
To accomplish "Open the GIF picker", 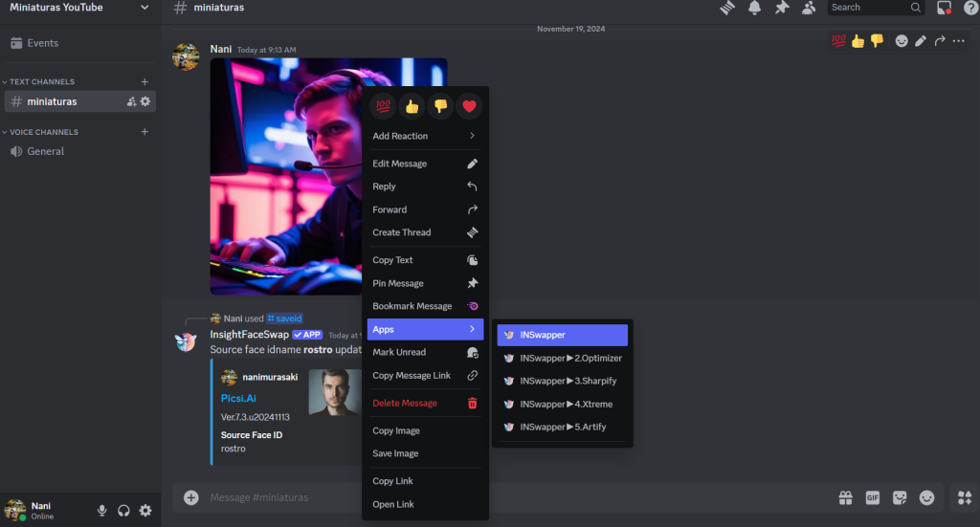I will [x=872, y=497].
